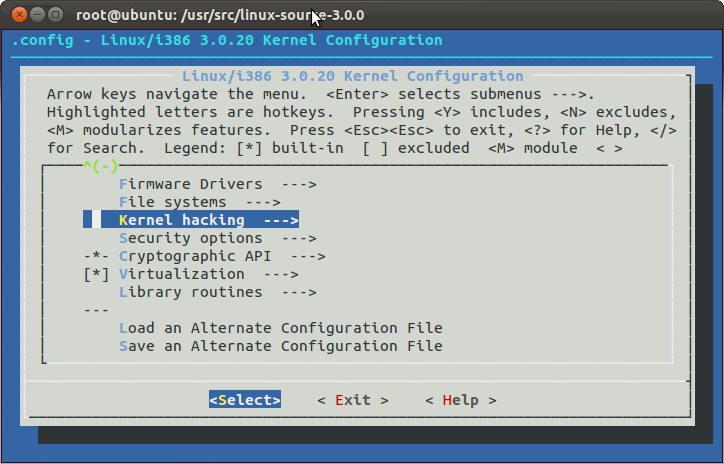Open the Firmware Drivers submenu
The width and height of the screenshot is (724, 464).
click(x=217, y=184)
